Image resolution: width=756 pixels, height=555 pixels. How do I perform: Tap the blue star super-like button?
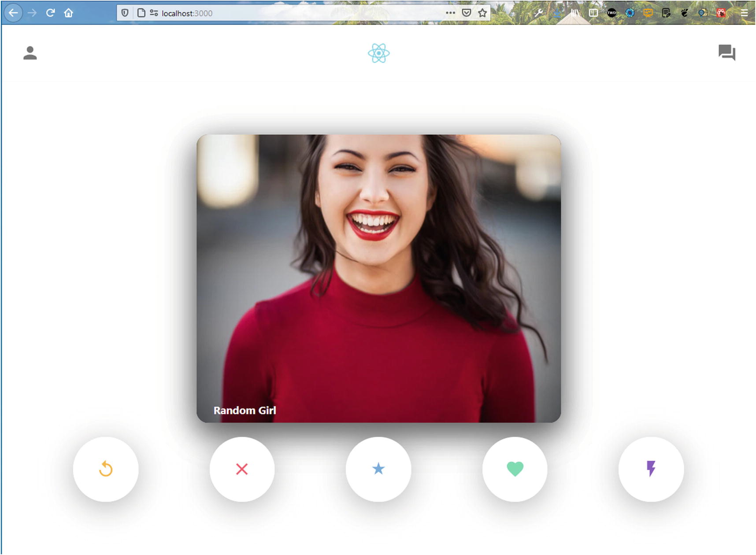point(378,469)
